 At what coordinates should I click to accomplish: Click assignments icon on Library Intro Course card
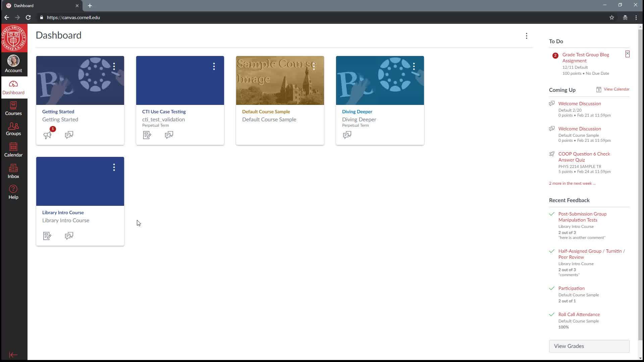(x=47, y=236)
